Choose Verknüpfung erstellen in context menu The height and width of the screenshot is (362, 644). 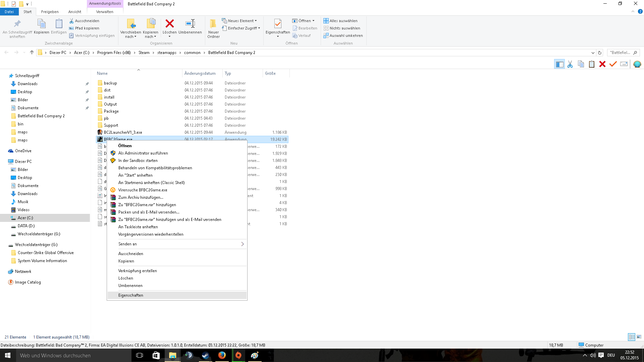pos(177,271)
